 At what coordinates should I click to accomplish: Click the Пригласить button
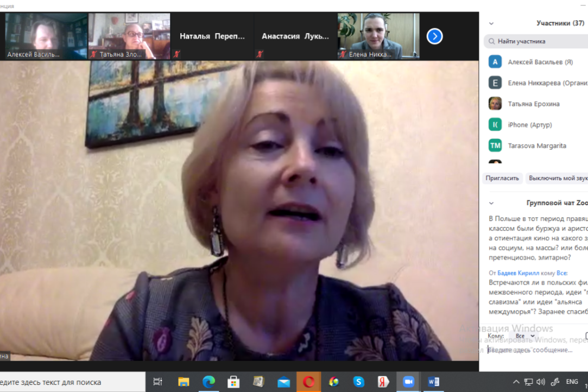(503, 178)
